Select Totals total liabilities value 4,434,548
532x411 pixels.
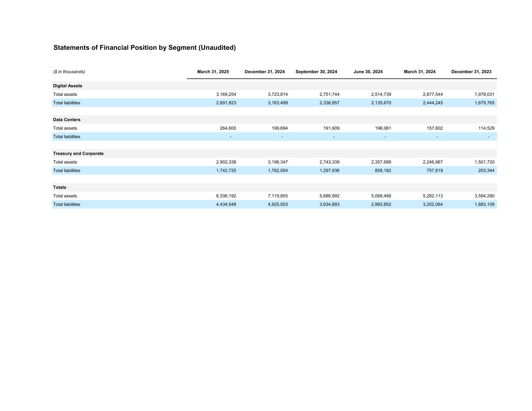click(x=226, y=205)
